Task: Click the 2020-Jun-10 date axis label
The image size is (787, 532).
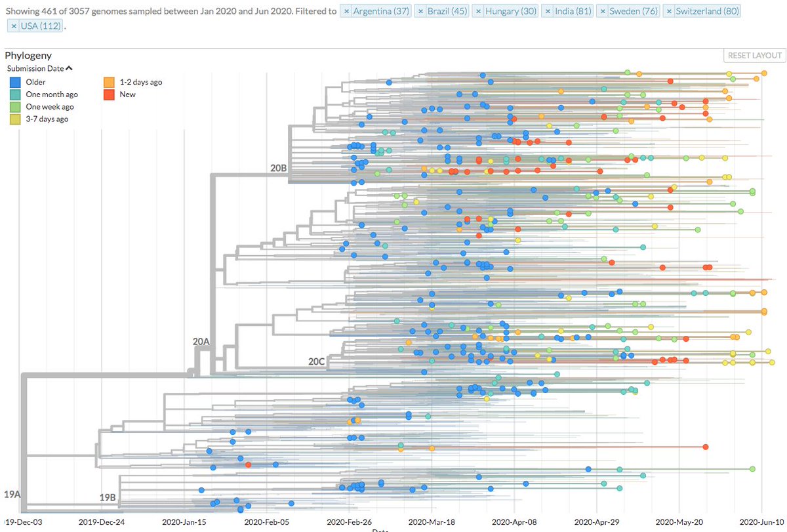Action: click(762, 522)
